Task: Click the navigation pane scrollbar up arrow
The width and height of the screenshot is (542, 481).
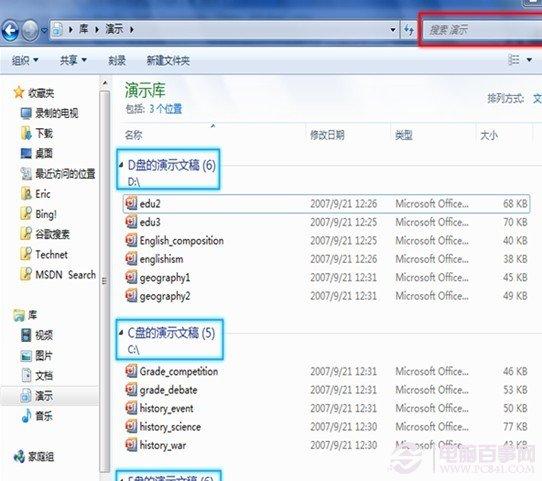Action: [105, 84]
